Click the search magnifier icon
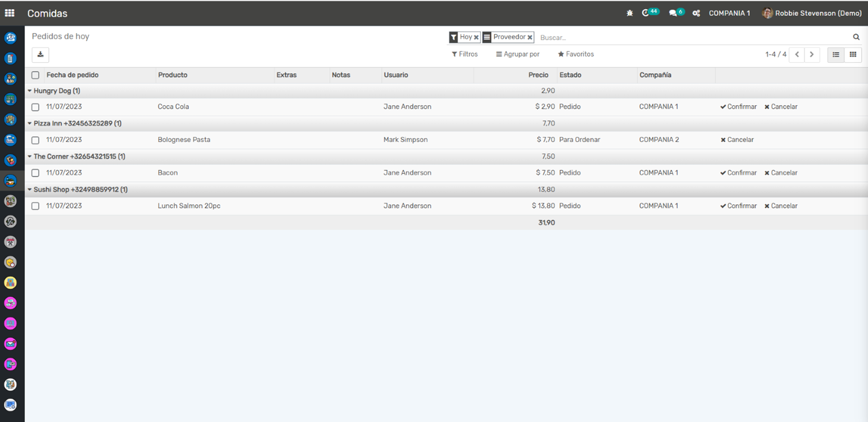This screenshot has height=422, width=868. 856,37
